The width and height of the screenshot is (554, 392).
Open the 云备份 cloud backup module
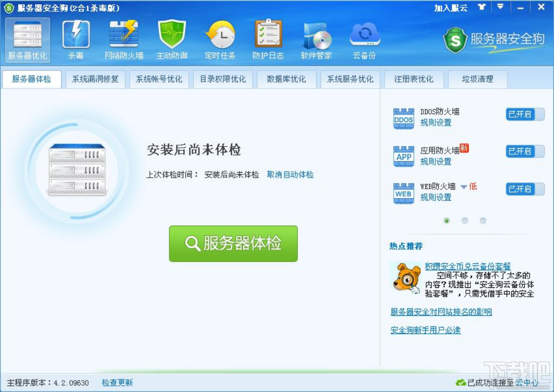[365, 38]
